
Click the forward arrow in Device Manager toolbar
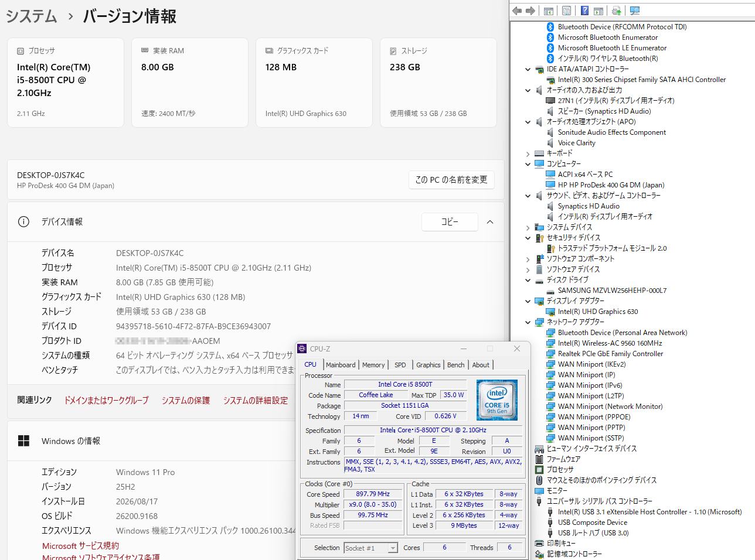click(x=530, y=11)
